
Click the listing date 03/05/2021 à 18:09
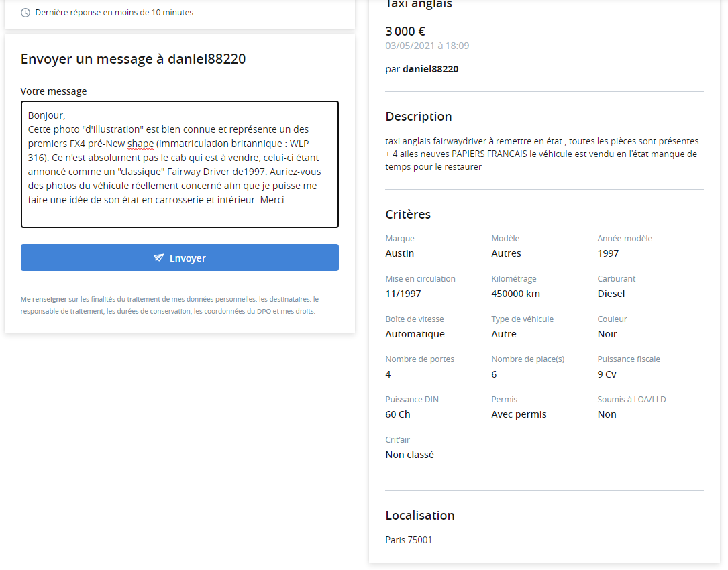(x=427, y=46)
